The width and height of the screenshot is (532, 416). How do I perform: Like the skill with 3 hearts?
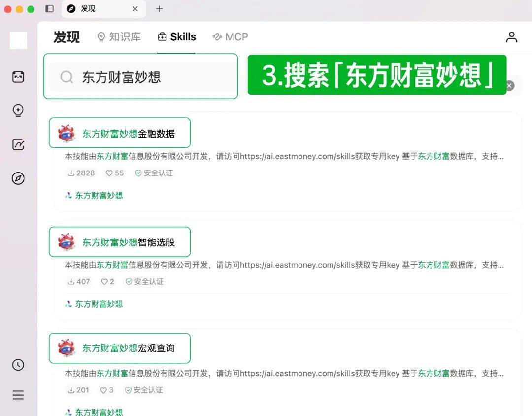tap(107, 390)
